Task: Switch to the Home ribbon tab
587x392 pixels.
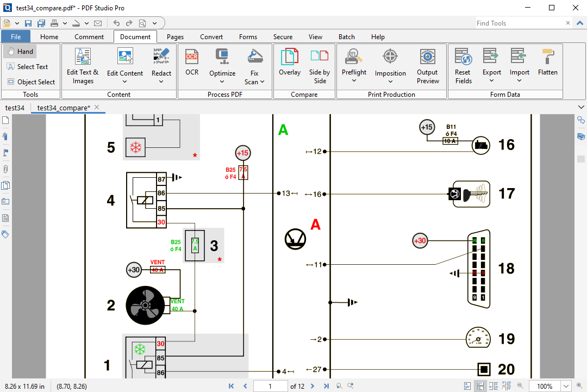Action: click(49, 36)
